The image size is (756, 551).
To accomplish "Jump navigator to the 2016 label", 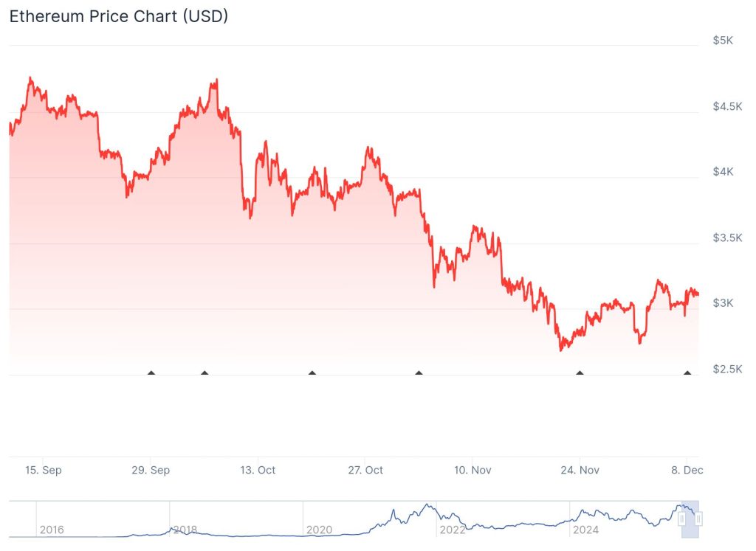I will click(x=52, y=530).
